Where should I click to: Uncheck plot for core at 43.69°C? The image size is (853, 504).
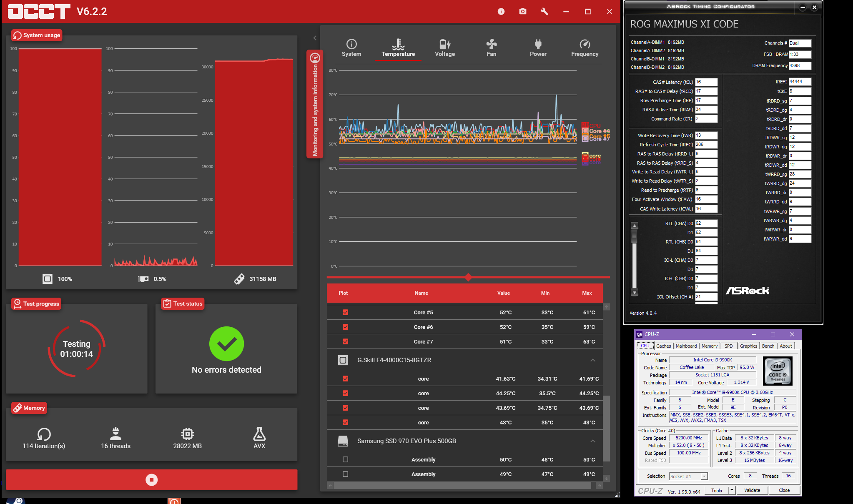pos(345,408)
